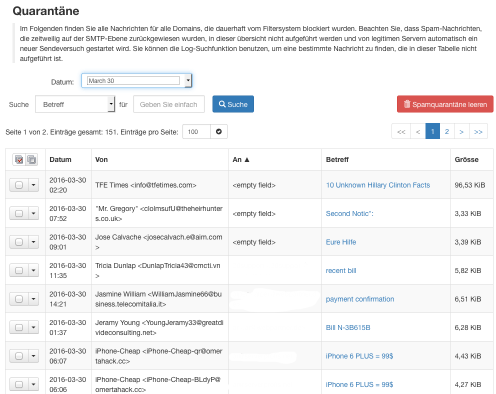Viewport: 496px width, 394px height.
Task: Open row actions dropdown for Jasmine William
Action: tap(33, 299)
